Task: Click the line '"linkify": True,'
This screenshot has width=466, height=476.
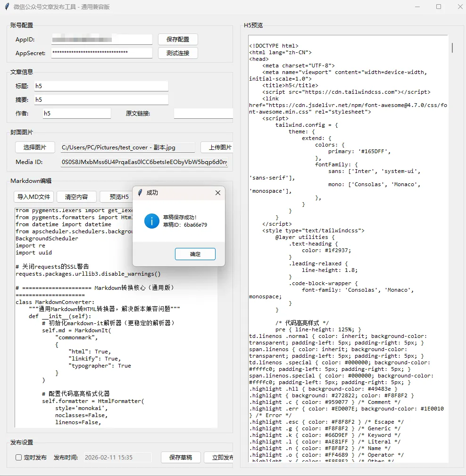Action: (94, 359)
